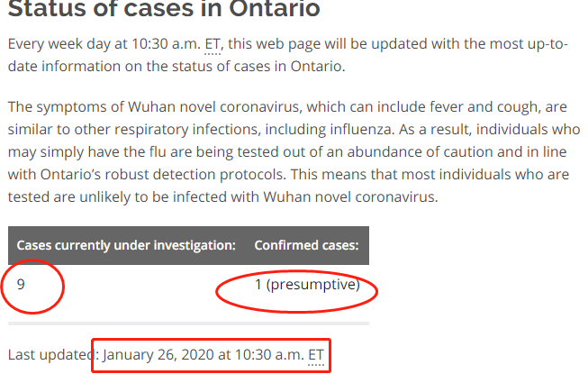This screenshot has width=588, height=374.
Task: Select the 'Confirmed cases:' column header
Action: 306,245
